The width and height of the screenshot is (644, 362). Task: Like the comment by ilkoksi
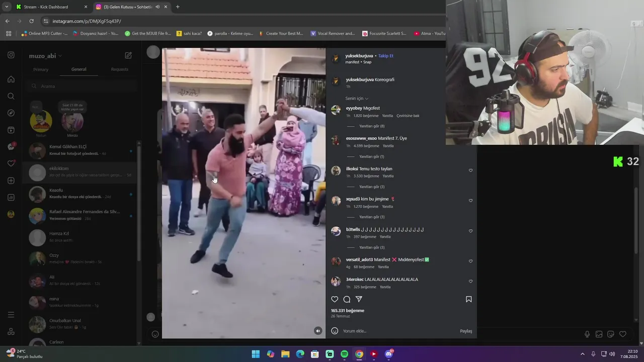pos(470,170)
